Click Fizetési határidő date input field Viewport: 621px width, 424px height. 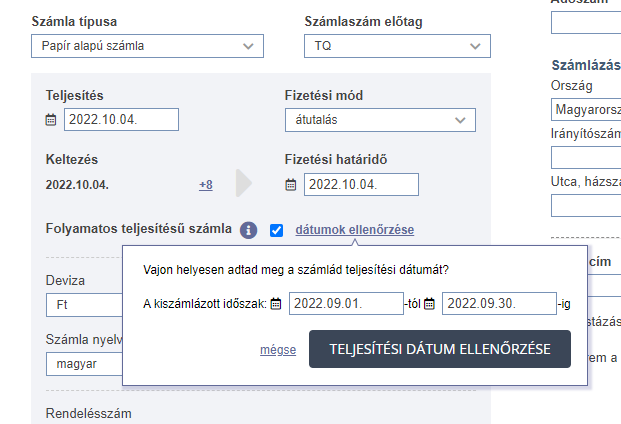pyautogui.click(x=361, y=184)
